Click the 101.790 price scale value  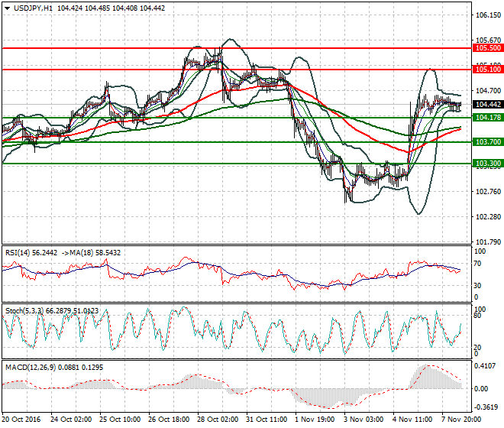coord(488,242)
